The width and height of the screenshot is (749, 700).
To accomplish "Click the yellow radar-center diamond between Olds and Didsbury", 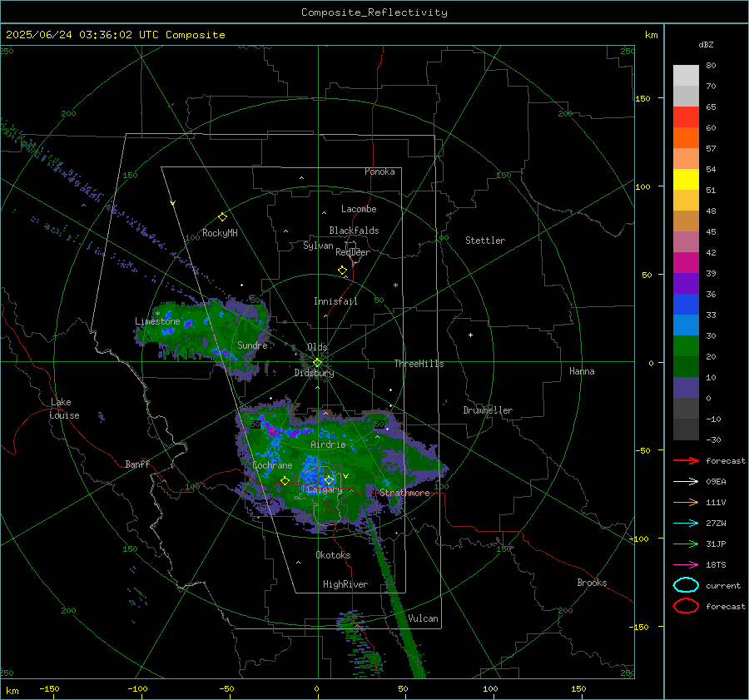I will [317, 363].
